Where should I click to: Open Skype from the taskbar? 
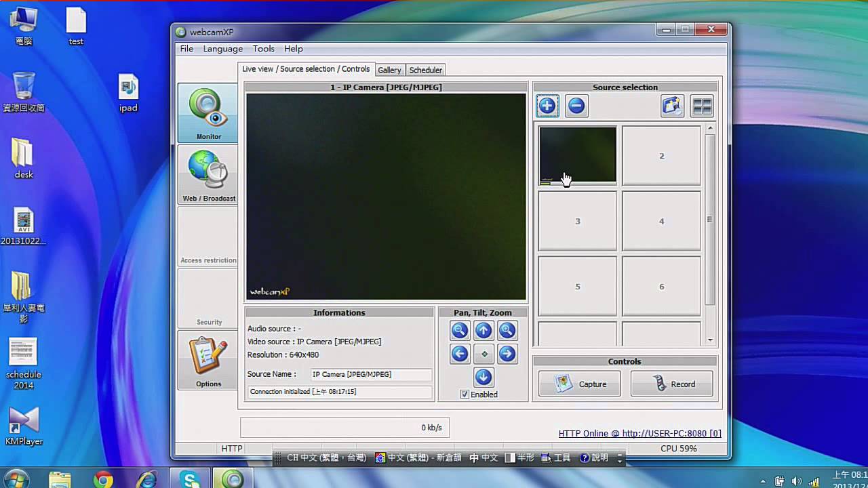tap(190, 480)
